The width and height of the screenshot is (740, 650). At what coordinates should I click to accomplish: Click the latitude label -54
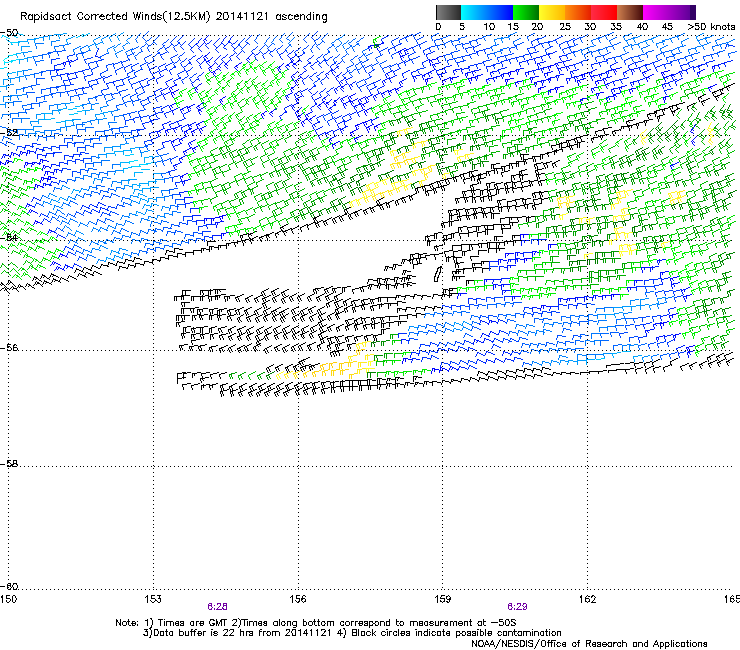click(9, 237)
